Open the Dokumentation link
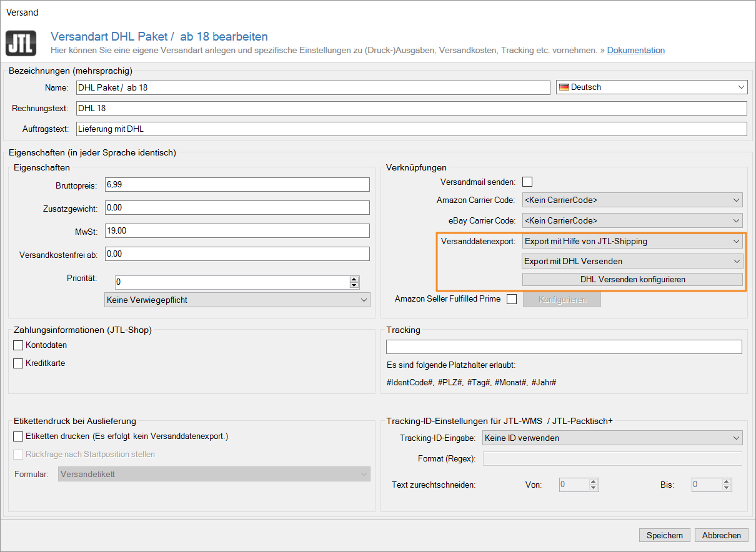This screenshot has width=756, height=552. tap(635, 50)
